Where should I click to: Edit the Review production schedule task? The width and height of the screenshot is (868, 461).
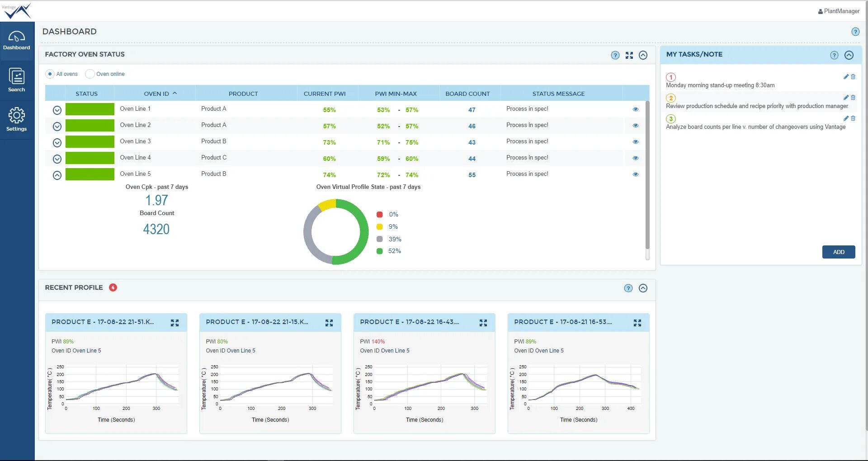coord(846,98)
